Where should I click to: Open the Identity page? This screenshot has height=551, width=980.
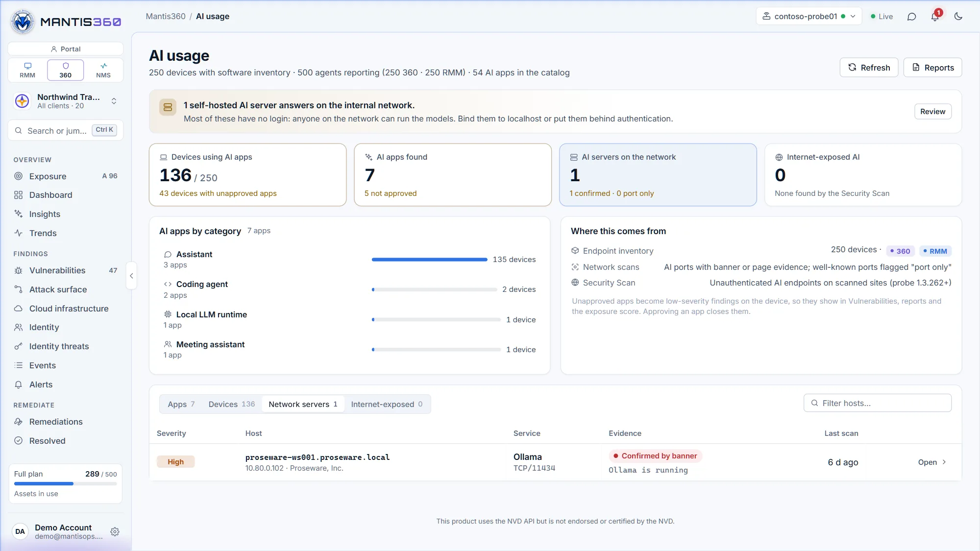pos(66,327)
